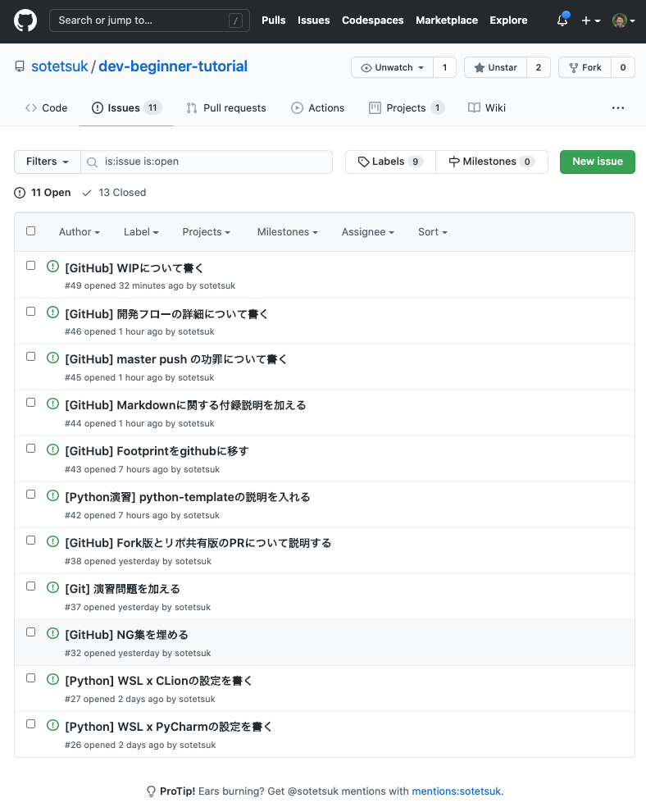Check the box for issue #46

pyautogui.click(x=31, y=311)
